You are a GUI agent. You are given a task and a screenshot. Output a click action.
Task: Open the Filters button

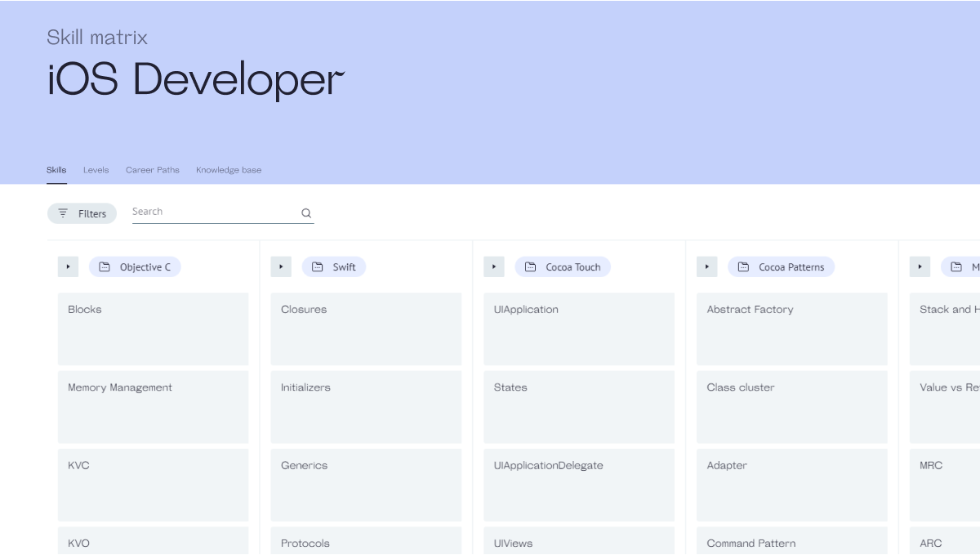coord(82,213)
